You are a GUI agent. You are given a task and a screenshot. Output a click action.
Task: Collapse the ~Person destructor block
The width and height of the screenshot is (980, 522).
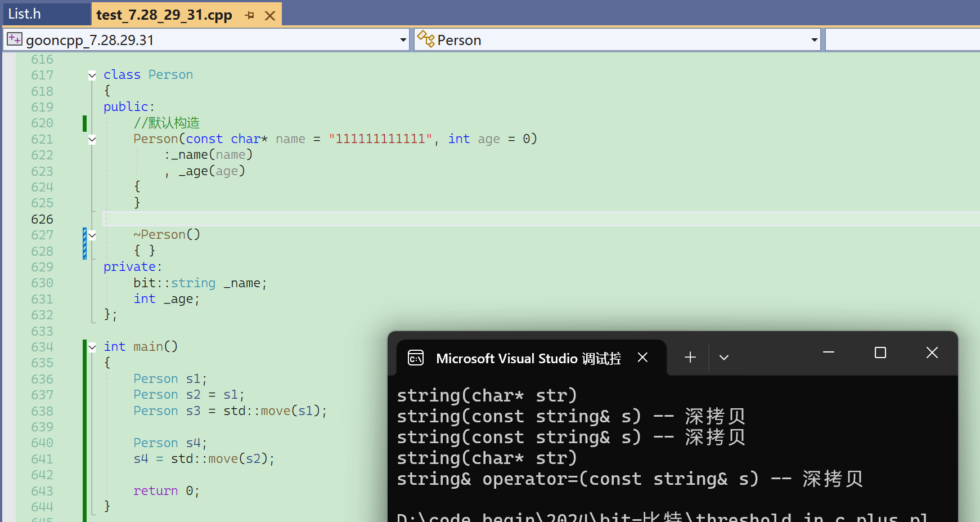(92, 235)
